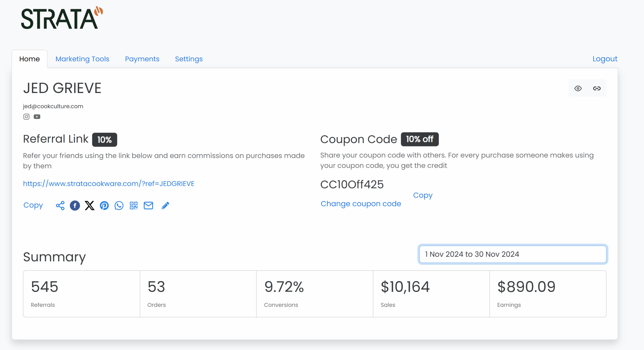The width and height of the screenshot is (644, 350).
Task: Click the email jed@cookculture.com
Action: coord(53,106)
